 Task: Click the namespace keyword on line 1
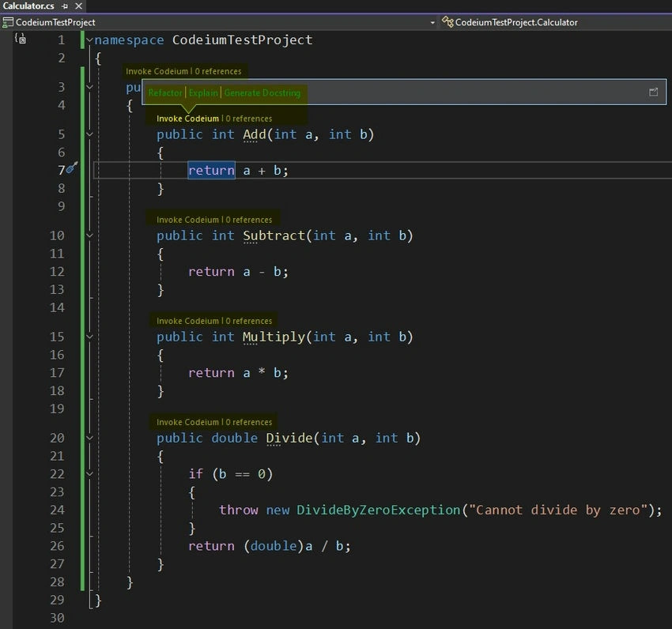[129, 40]
